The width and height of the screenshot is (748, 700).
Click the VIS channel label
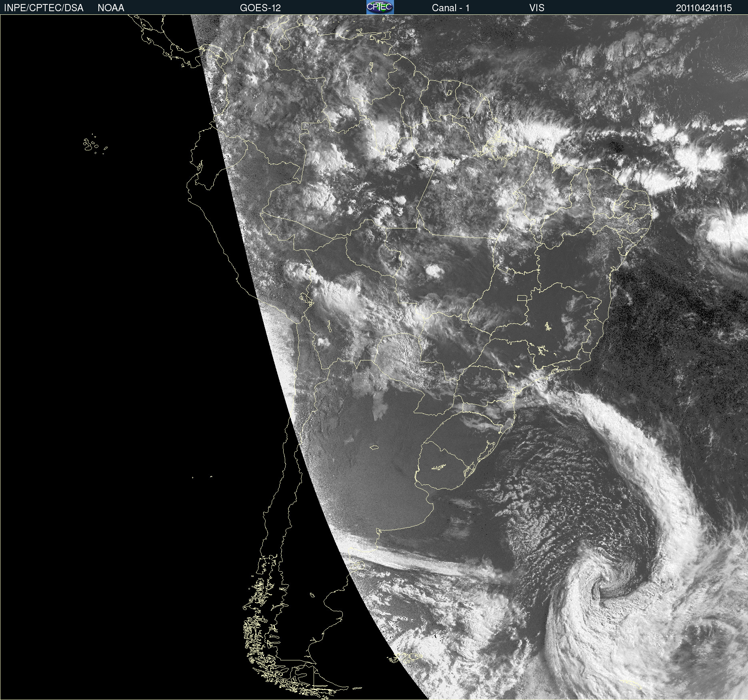pos(537,8)
